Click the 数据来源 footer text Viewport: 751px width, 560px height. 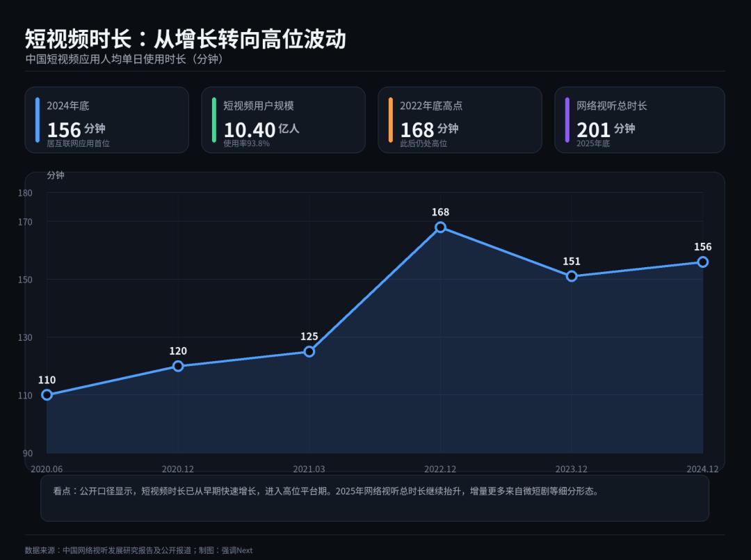(139, 550)
